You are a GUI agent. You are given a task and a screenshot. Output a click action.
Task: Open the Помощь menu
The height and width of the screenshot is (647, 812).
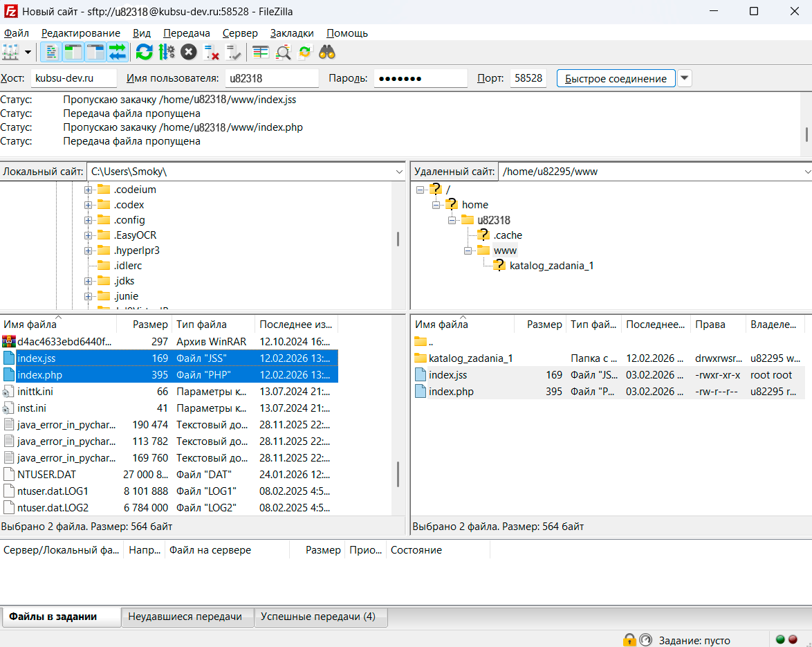coord(347,33)
